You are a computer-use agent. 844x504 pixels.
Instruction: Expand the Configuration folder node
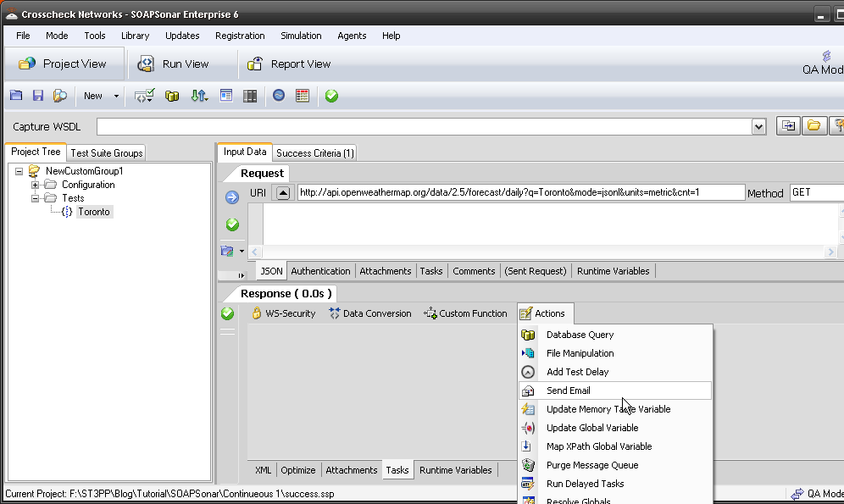click(x=35, y=185)
